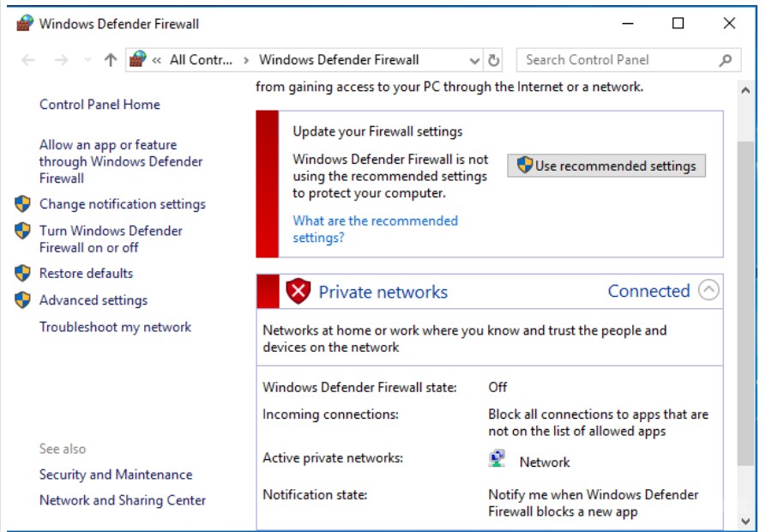The image size is (766, 532).
Task: Open recent locations dropdown arrow
Action: [88, 60]
